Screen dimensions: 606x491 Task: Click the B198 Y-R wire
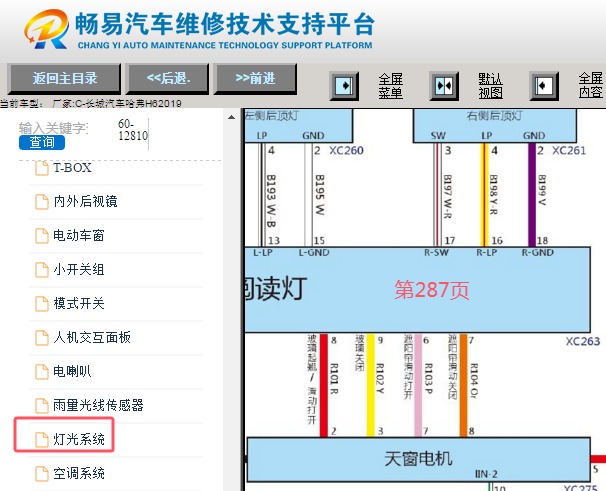(485, 195)
